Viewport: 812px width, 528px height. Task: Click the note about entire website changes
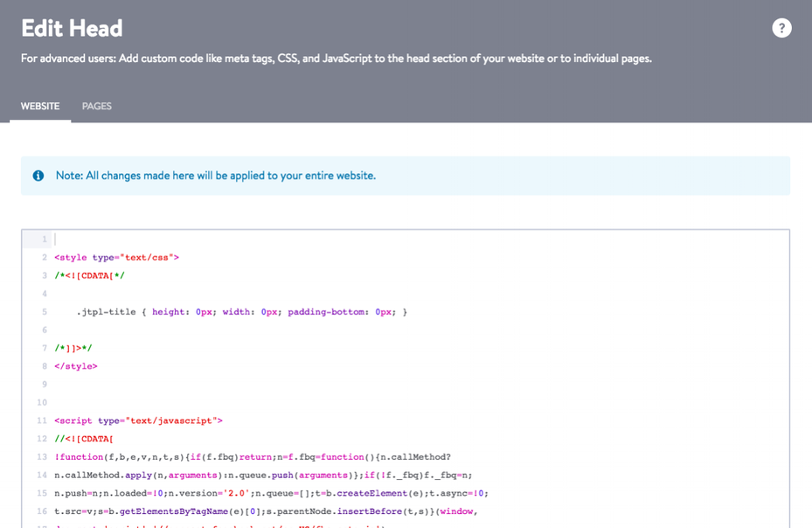click(216, 176)
